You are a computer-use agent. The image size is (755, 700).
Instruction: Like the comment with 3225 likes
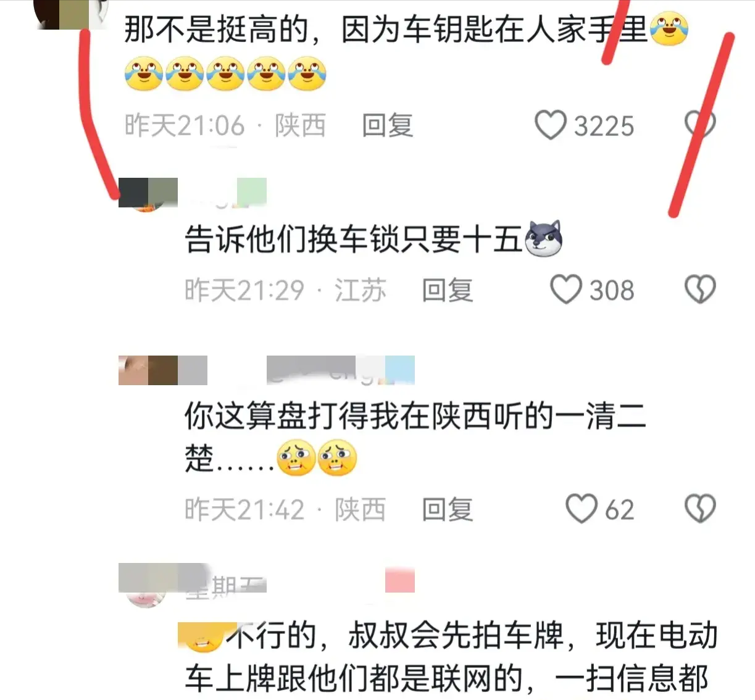550,125
